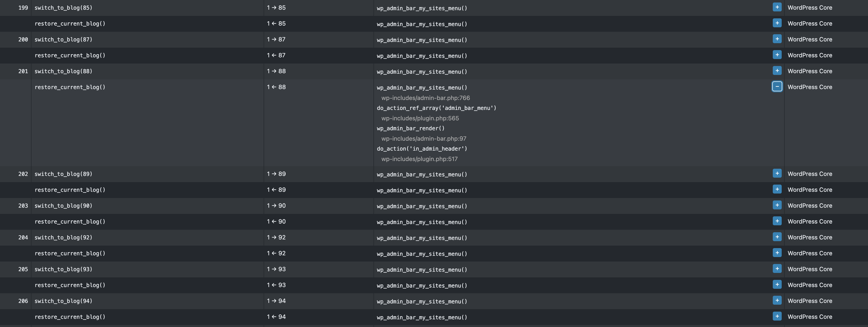Open wp-includes/admin-bar.php:97 file link
This screenshot has width=868, height=327.
click(424, 138)
